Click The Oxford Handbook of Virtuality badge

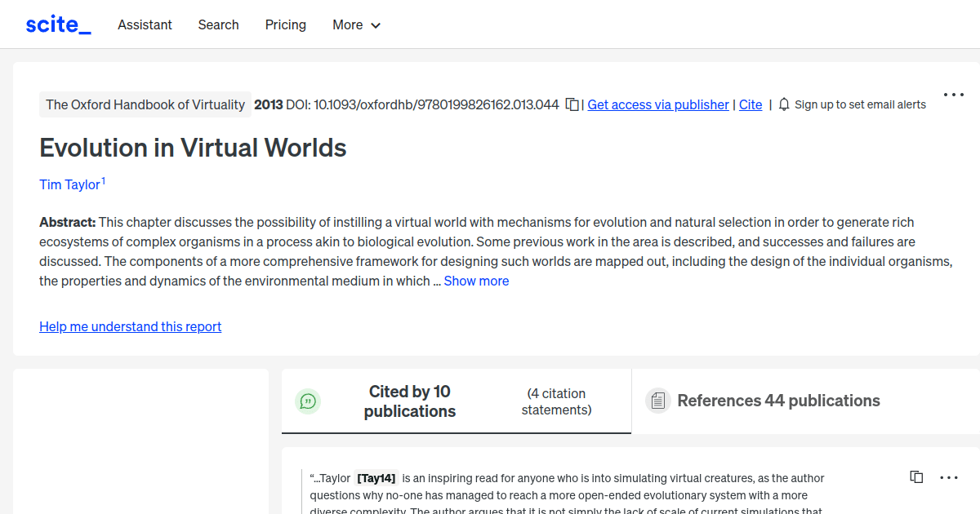145,104
